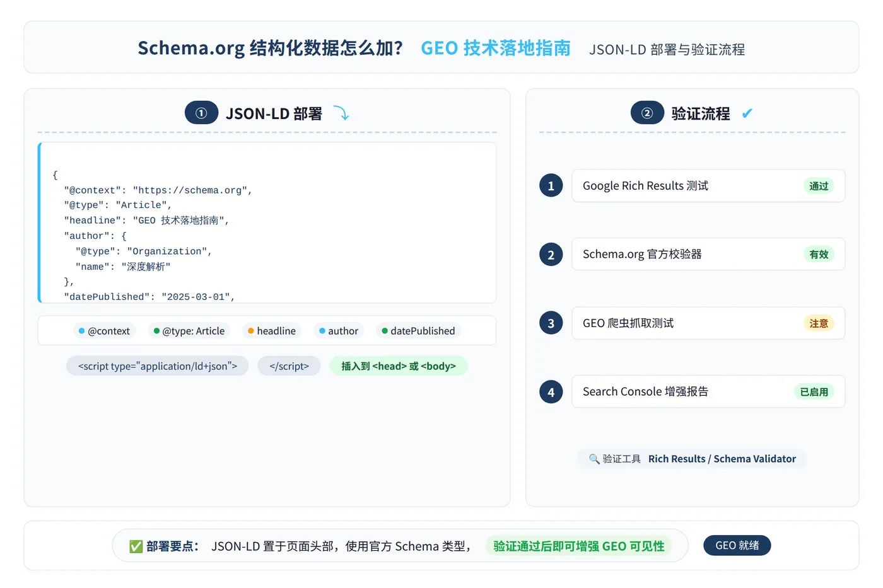Select step number 1 circle for Google Rich Results
The image size is (883, 588).
[551, 185]
